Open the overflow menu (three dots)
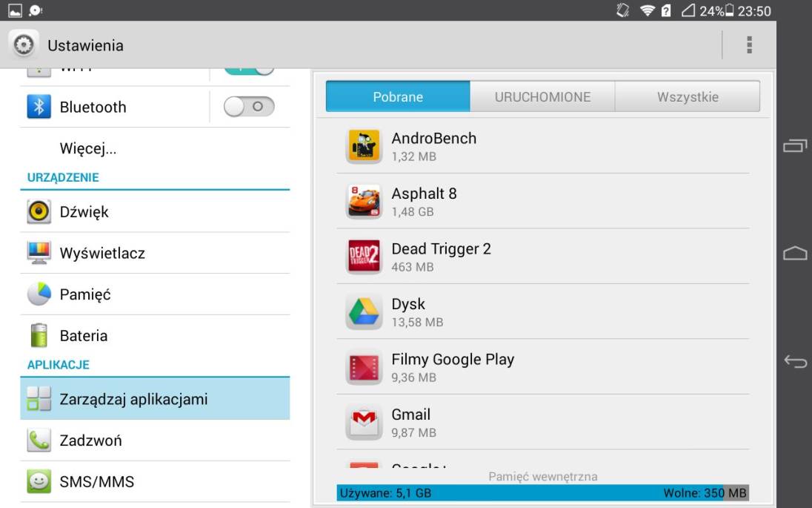 (749, 45)
